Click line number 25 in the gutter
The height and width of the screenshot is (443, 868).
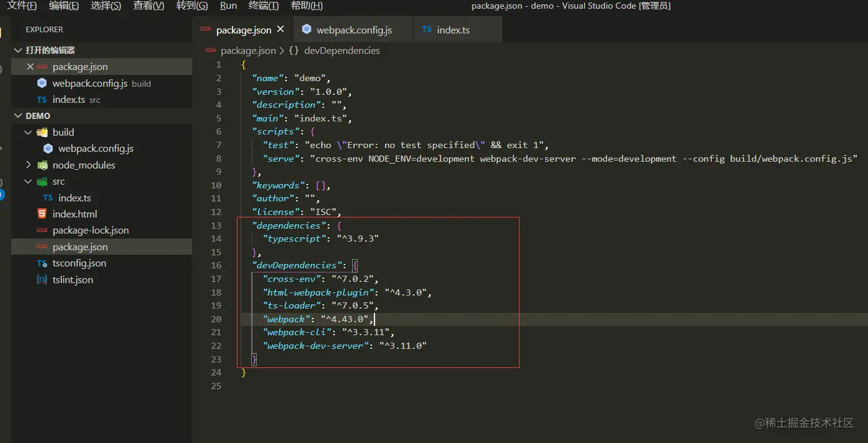pos(216,386)
